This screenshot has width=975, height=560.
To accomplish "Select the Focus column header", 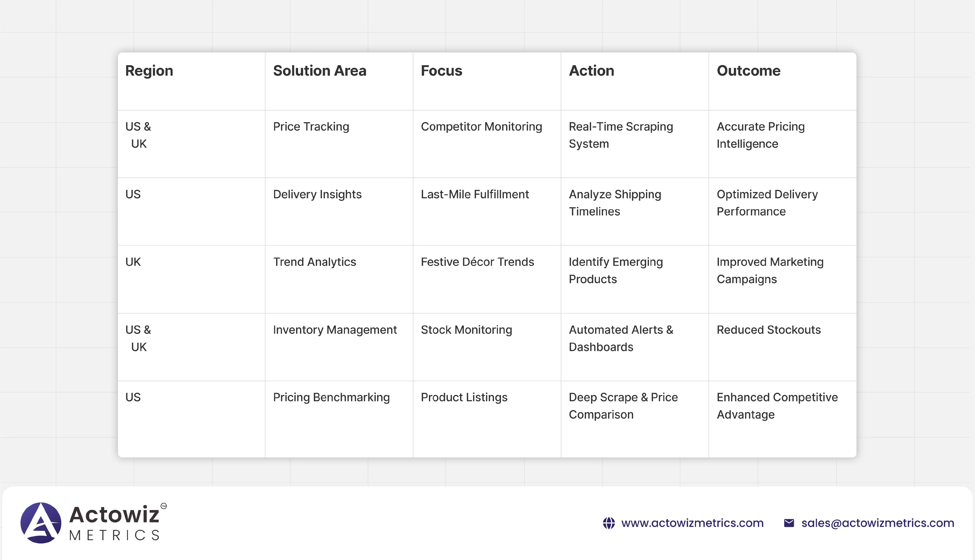I will 441,71.
